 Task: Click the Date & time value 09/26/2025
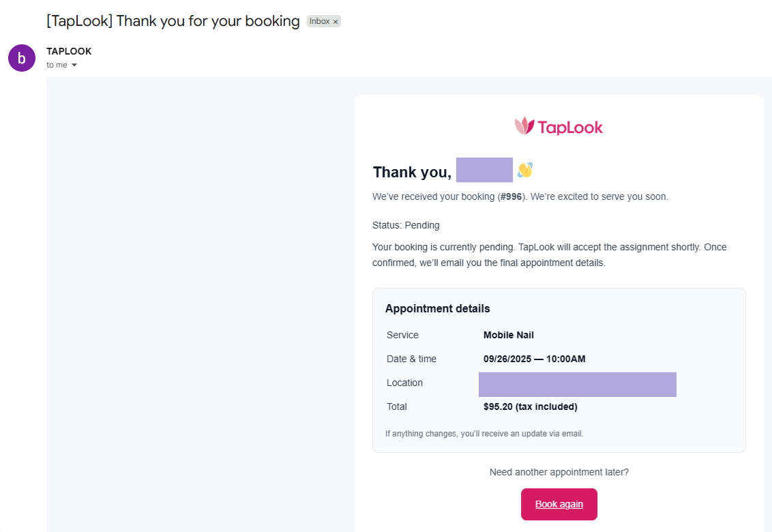coord(533,359)
